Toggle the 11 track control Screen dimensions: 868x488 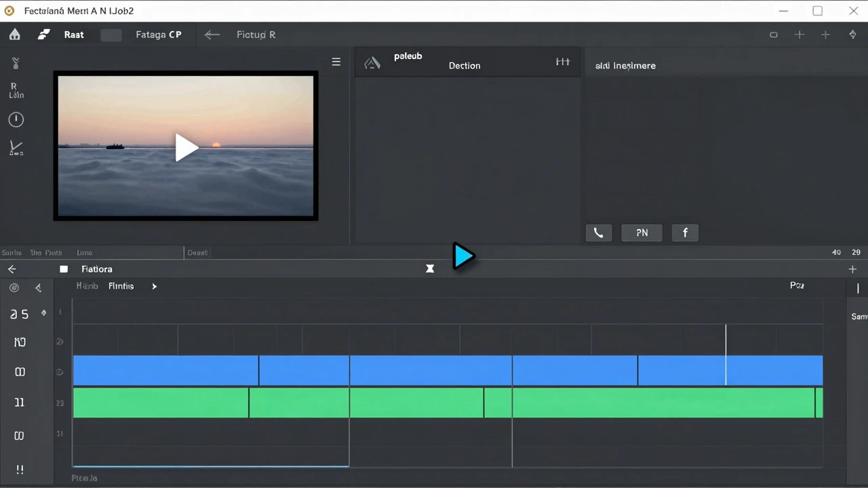(x=20, y=403)
